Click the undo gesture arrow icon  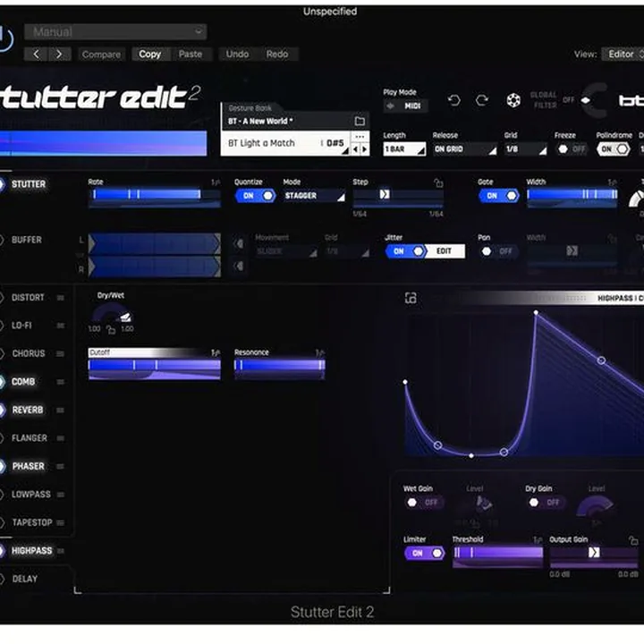tap(453, 100)
